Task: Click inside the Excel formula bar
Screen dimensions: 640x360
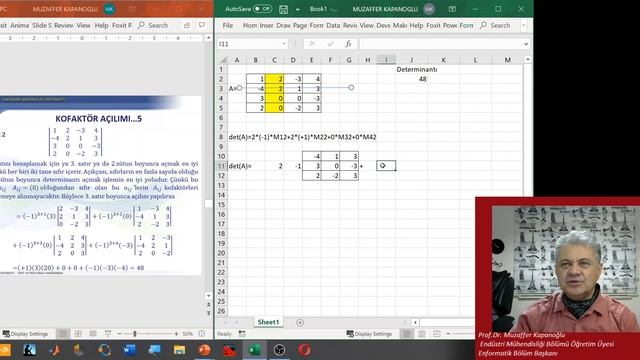Action: 440,44
